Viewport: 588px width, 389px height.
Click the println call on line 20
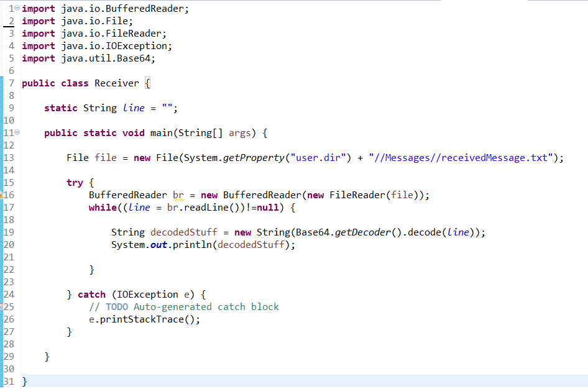[x=192, y=244]
